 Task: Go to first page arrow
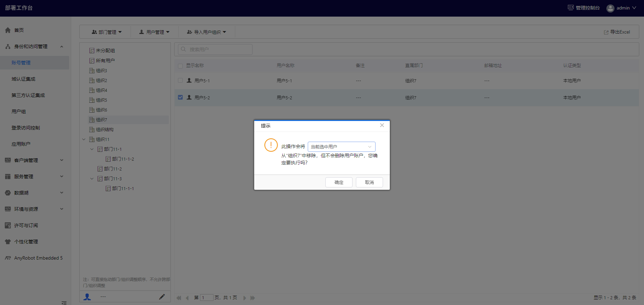click(179, 298)
